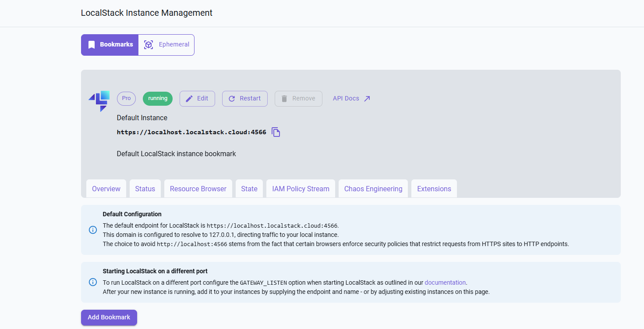Click the LocalStack logo icon
Screen dimensions: 644x329
point(99,101)
